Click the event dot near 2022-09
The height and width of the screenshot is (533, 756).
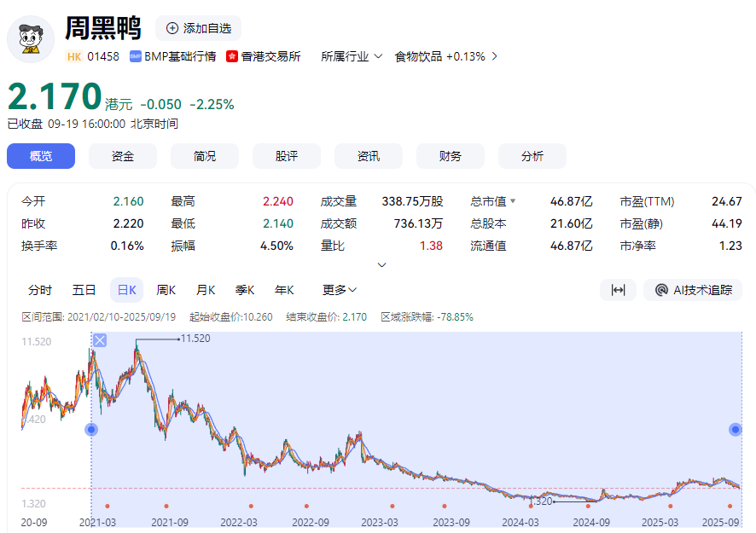(306, 506)
